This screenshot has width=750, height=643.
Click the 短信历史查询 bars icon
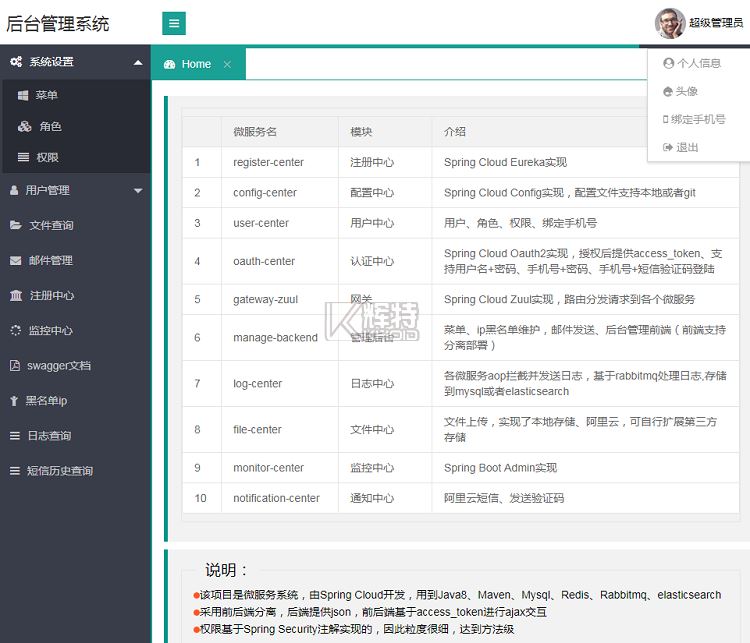coord(15,471)
